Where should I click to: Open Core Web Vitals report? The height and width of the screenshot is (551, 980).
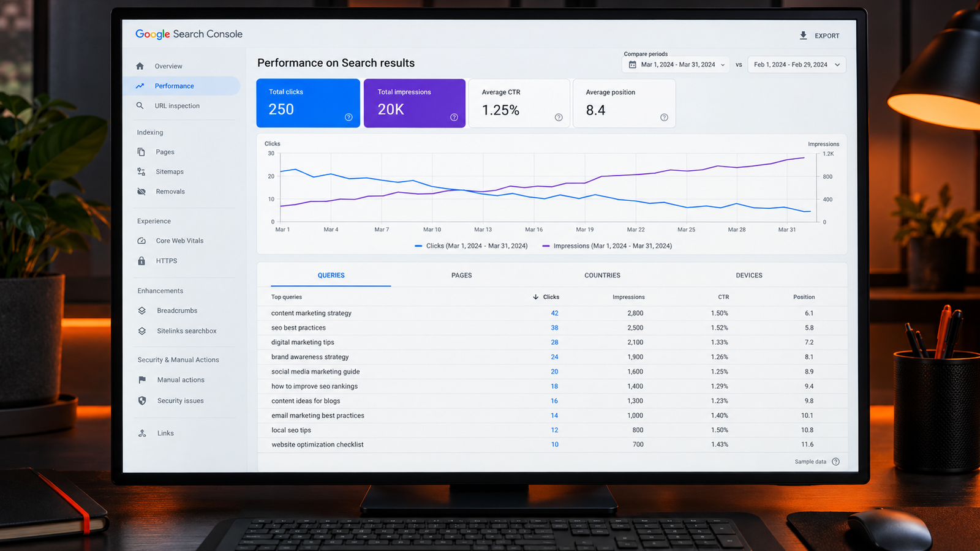179,241
